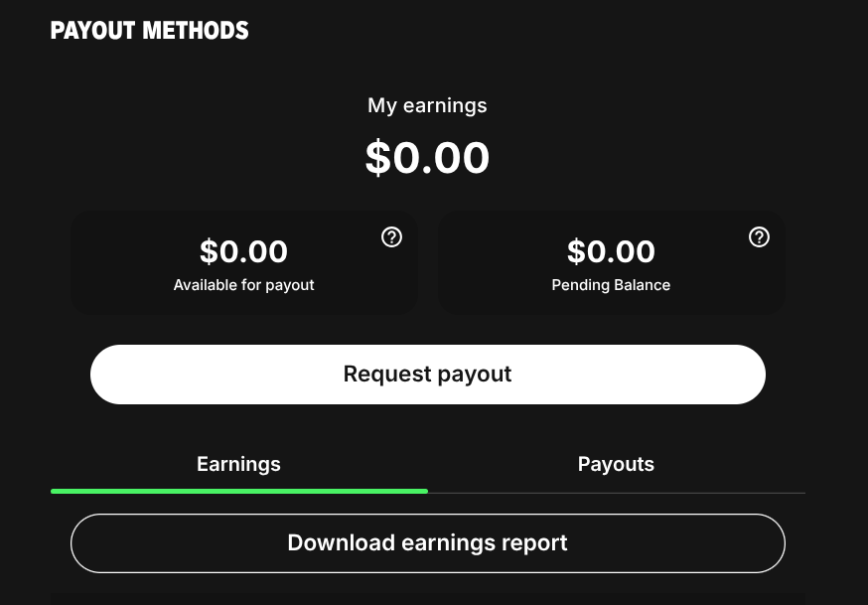The height and width of the screenshot is (605, 868).
Task: Download the earnings report
Action: [x=428, y=543]
